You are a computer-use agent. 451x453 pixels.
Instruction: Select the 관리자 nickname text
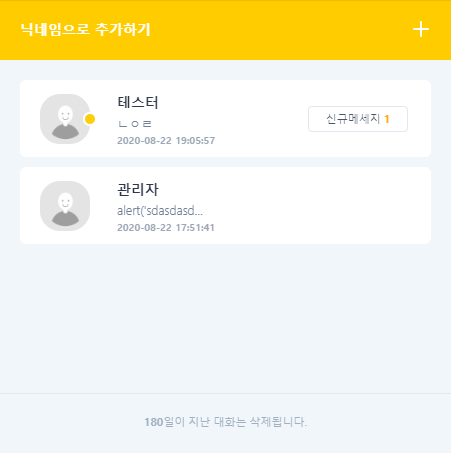pyautogui.click(x=138, y=190)
